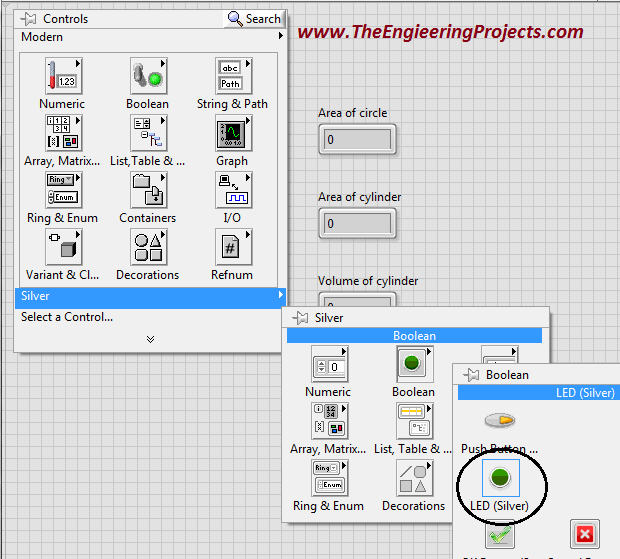
Task: Open the String & Path palette
Action: 233,76
